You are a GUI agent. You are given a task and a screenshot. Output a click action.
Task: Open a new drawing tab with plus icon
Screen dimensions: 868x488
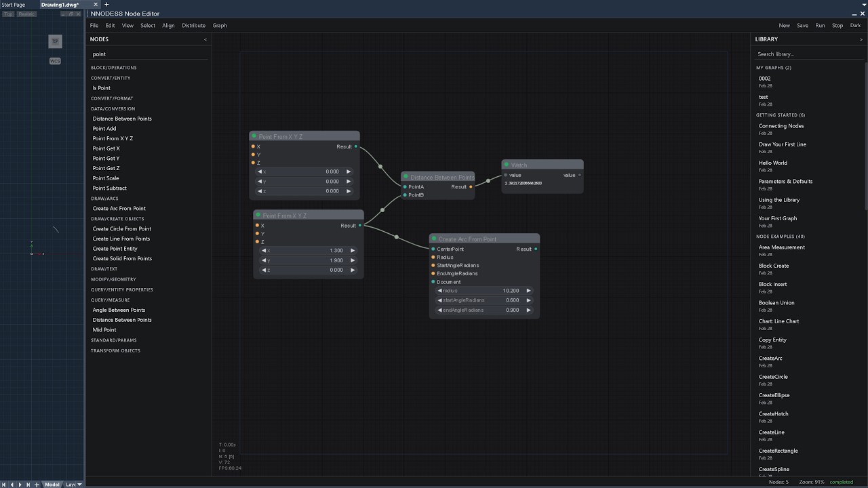click(106, 5)
